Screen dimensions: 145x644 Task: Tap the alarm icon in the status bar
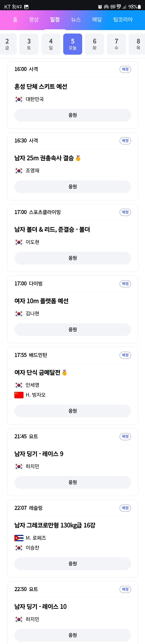[100, 7]
